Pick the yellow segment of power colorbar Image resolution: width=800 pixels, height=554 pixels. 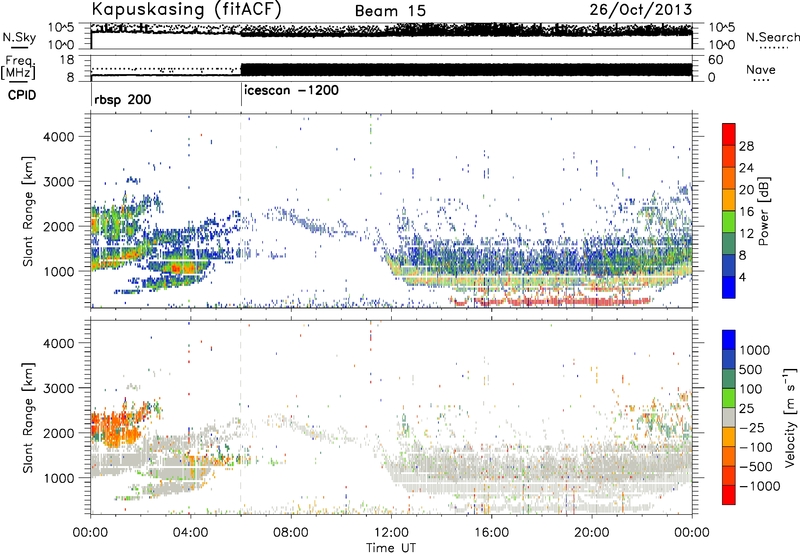(729, 199)
